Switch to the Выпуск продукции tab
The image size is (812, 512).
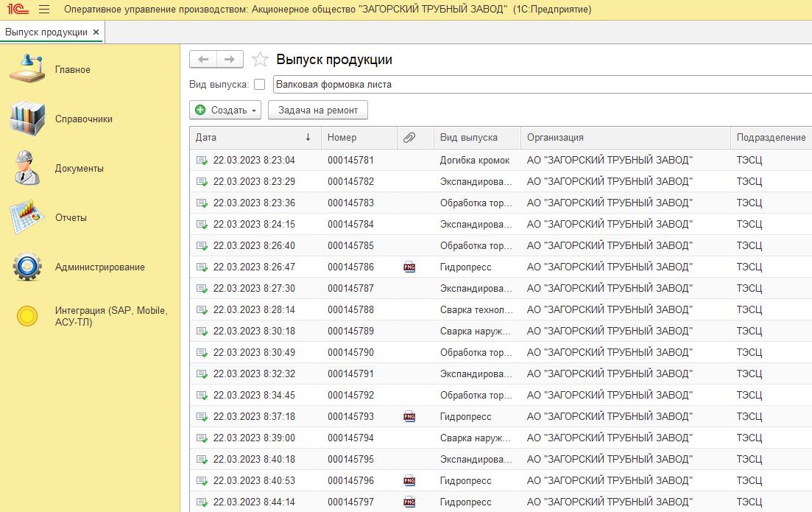pos(46,32)
